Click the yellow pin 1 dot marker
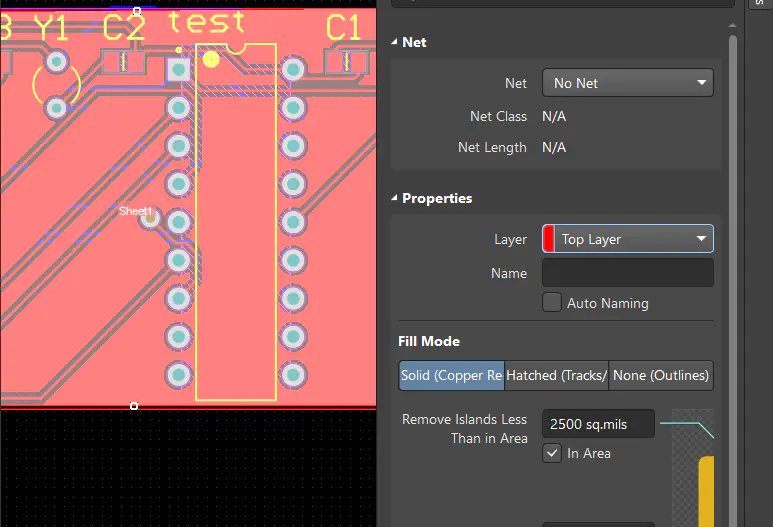 (x=211, y=60)
